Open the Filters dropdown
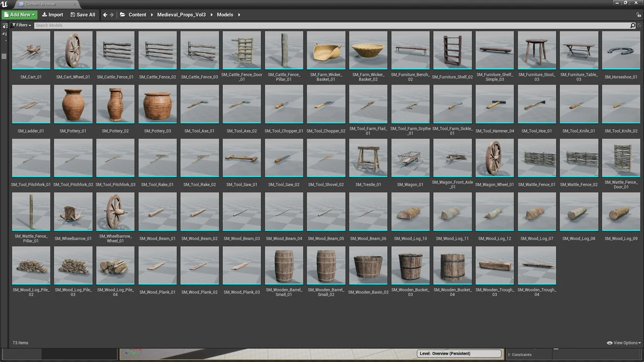This screenshot has height=362, width=644. [21, 25]
